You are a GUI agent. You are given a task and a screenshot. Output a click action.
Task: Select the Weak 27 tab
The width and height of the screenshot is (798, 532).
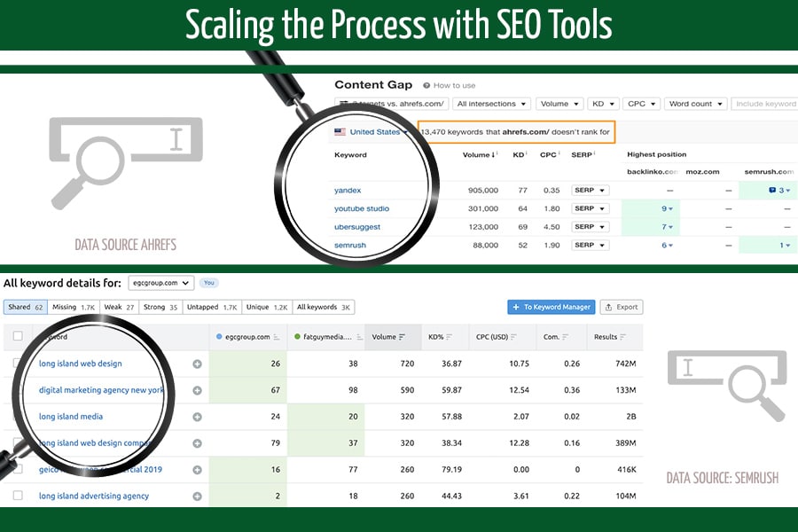119,307
